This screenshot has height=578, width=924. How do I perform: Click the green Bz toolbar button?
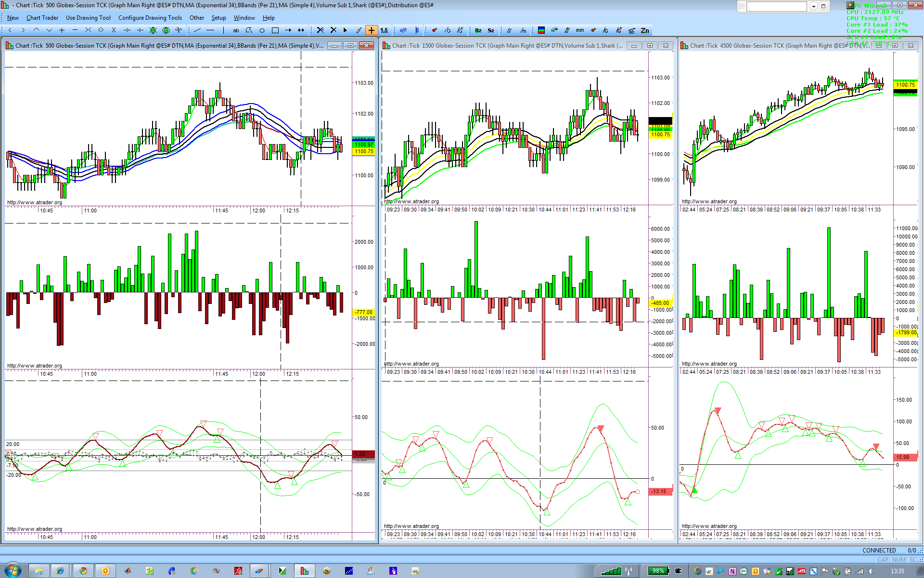click(x=478, y=30)
